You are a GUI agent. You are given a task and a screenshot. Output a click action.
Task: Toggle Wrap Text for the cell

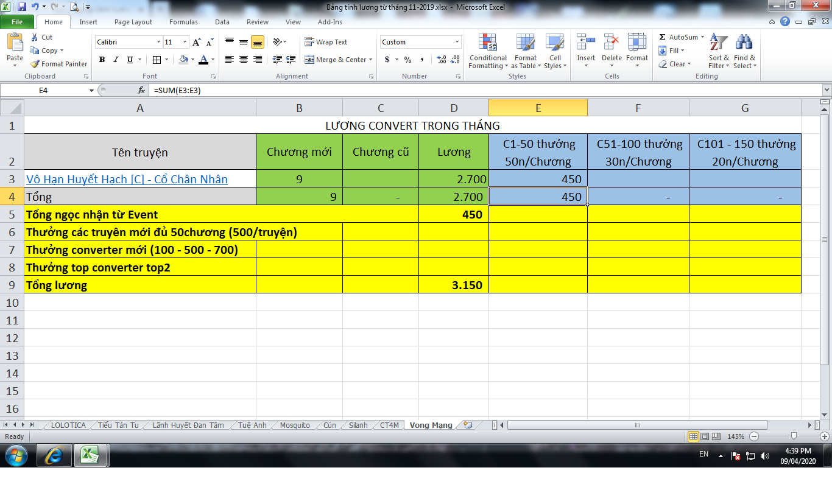(326, 42)
